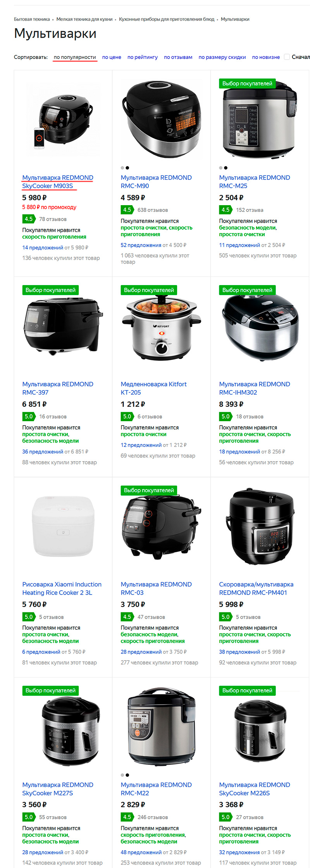Click the 5.0 rating badge of Xiaomi rice cooker

(29, 617)
